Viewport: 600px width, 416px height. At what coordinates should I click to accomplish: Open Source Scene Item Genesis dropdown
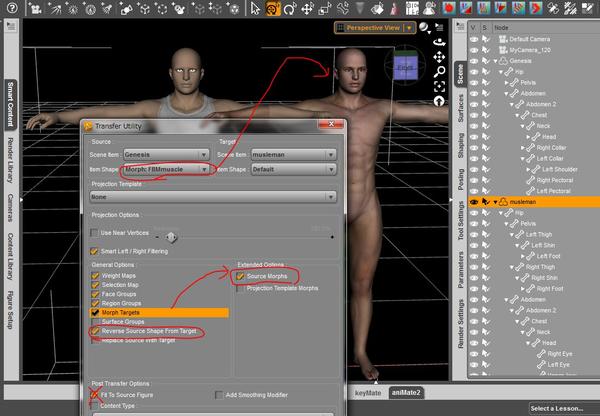(x=166, y=155)
